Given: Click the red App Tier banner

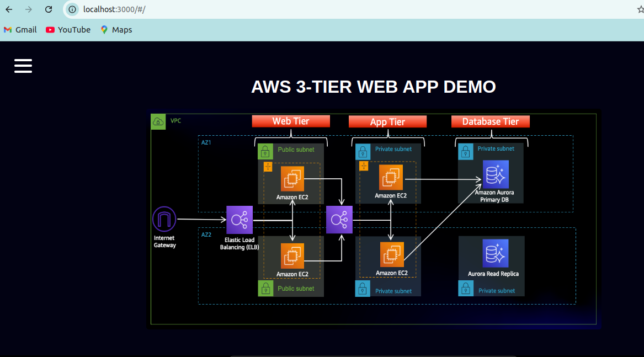Looking at the screenshot, I should (x=387, y=121).
